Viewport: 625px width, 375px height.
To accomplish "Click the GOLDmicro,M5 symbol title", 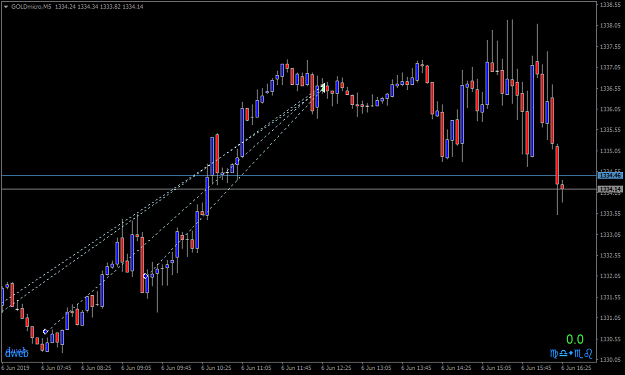I will click(31, 7).
